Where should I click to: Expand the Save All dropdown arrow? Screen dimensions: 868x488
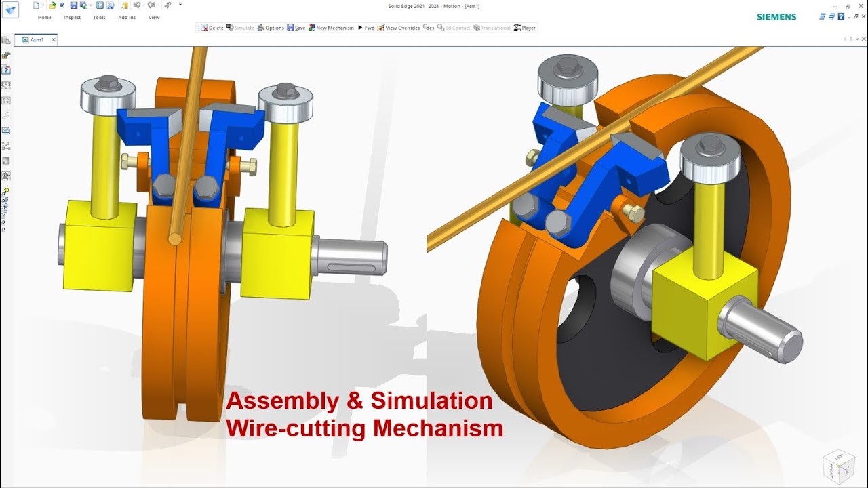[x=90, y=5]
